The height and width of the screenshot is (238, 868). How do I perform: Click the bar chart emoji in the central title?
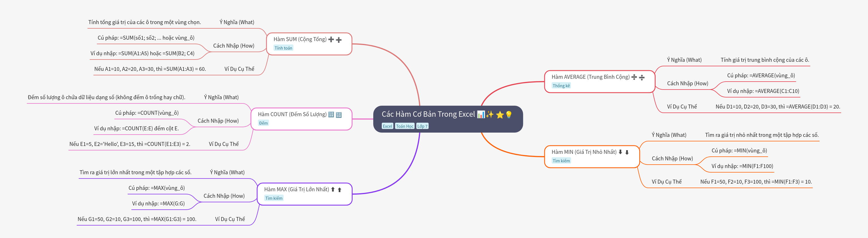click(481, 115)
